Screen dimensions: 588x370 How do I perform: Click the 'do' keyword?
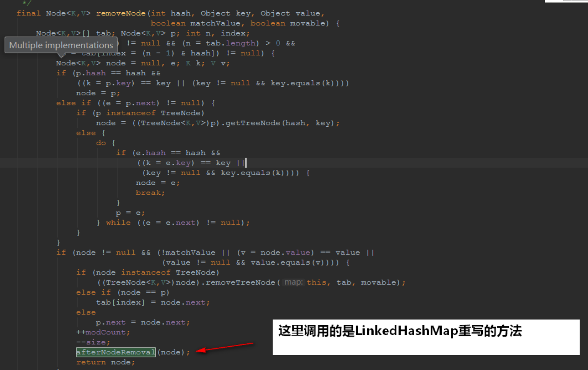101,143
